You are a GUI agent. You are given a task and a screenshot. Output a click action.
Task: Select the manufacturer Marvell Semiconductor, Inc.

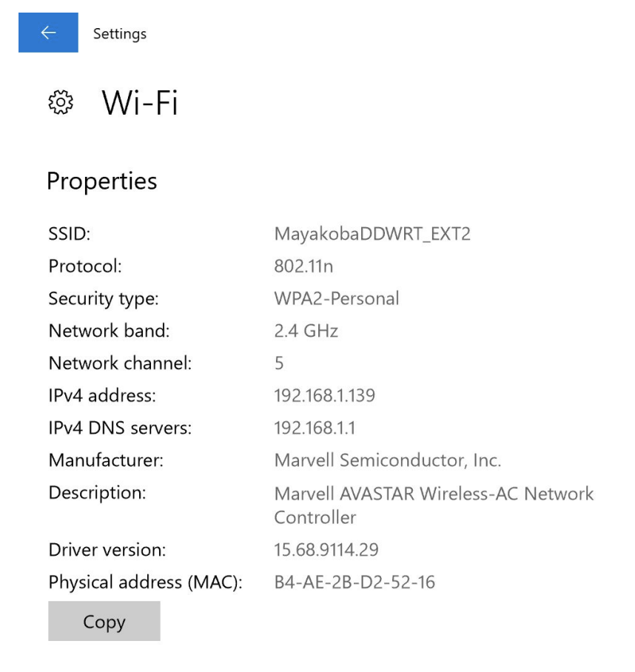coord(387,460)
